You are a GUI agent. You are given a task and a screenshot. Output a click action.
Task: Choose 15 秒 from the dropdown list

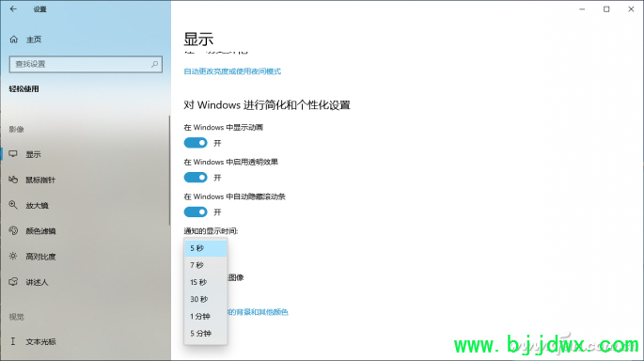(206, 282)
